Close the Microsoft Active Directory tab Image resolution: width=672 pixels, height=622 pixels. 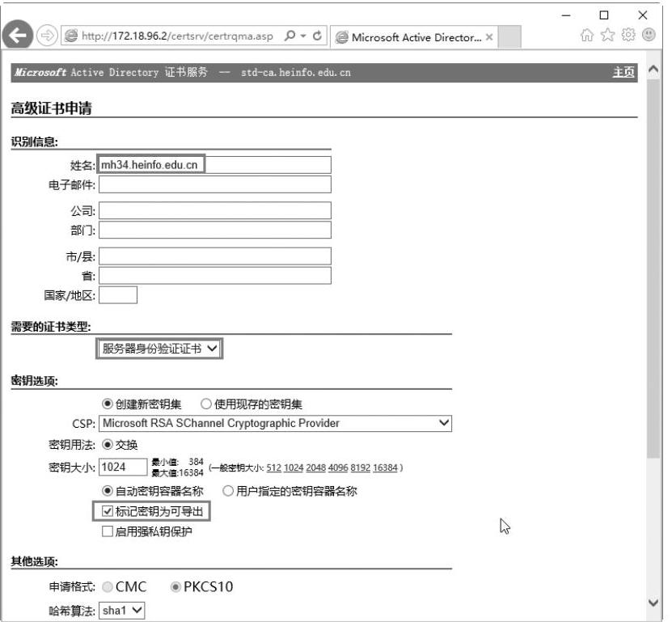click(489, 37)
